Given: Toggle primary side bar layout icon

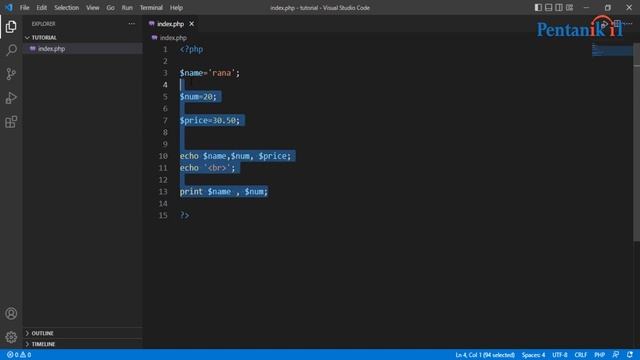Looking at the screenshot, I should (538, 7).
